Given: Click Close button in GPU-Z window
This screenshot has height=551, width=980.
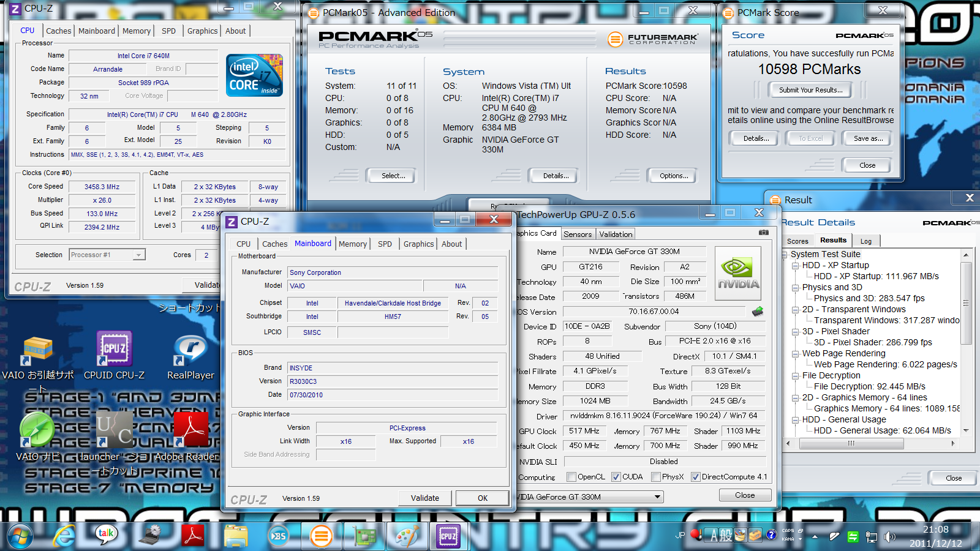Looking at the screenshot, I should pos(745,495).
